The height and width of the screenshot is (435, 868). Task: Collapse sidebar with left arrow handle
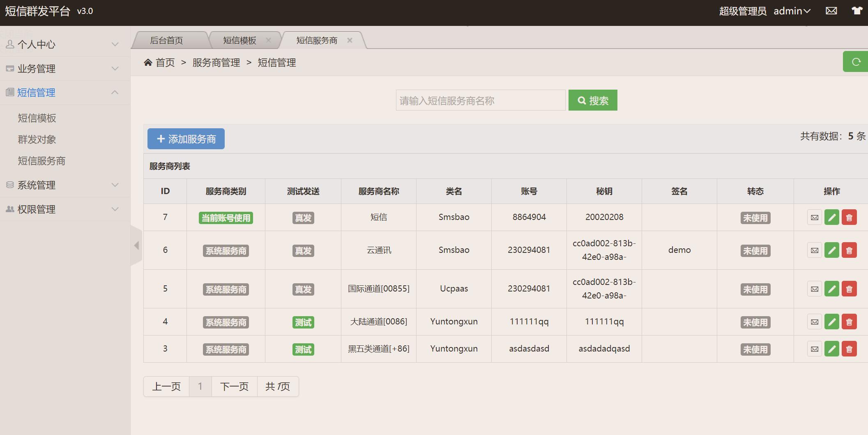[x=136, y=245]
